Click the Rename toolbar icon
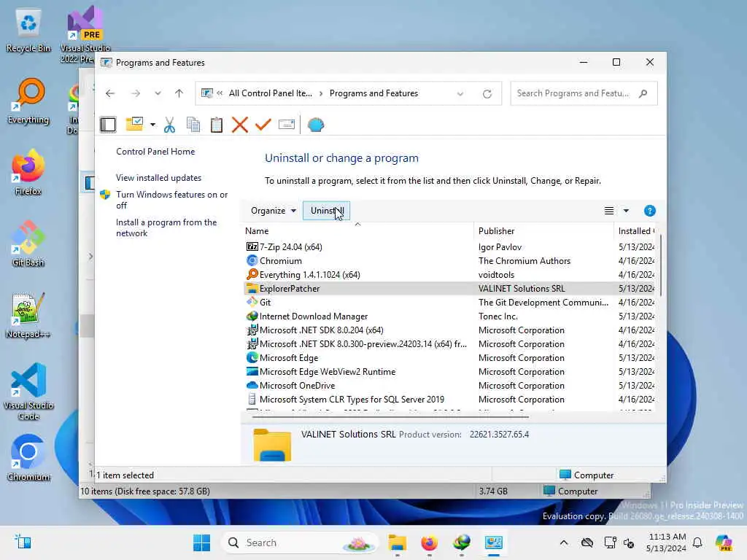Screen dimensions: 747x560 286,125
